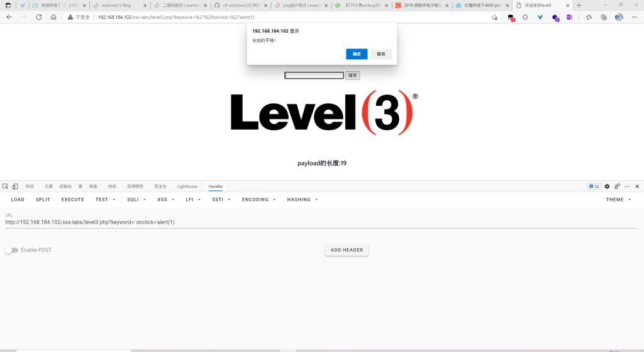Switch to the 红帽杯线下AWD plus tab

coord(482,5)
